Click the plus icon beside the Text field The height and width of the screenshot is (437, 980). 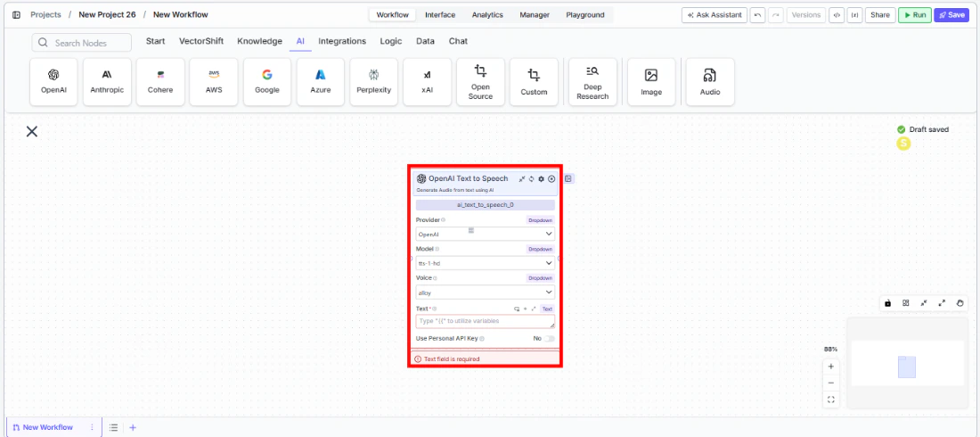[526, 309]
